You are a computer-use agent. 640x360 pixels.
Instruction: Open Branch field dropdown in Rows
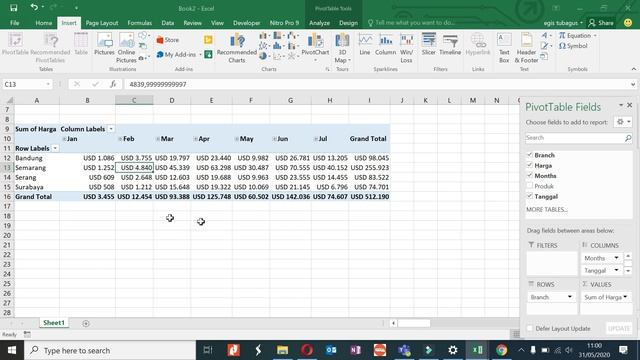click(570, 297)
